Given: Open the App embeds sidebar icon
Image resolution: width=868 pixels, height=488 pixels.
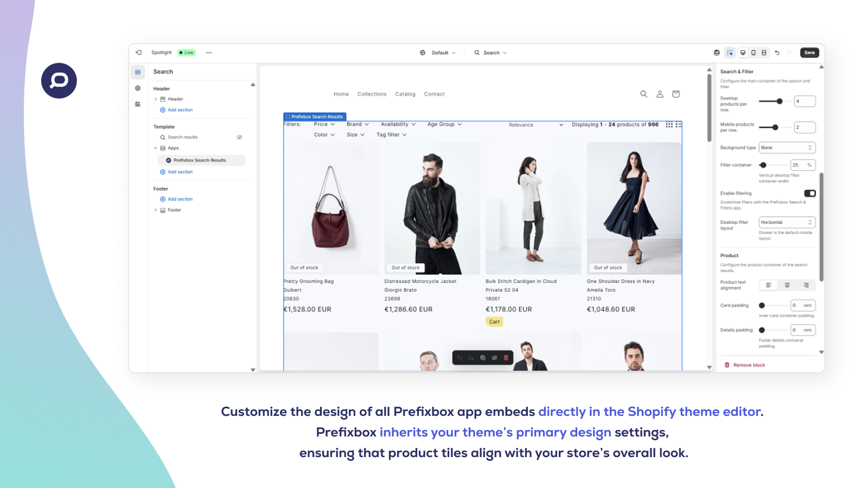Looking at the screenshot, I should coord(138,104).
